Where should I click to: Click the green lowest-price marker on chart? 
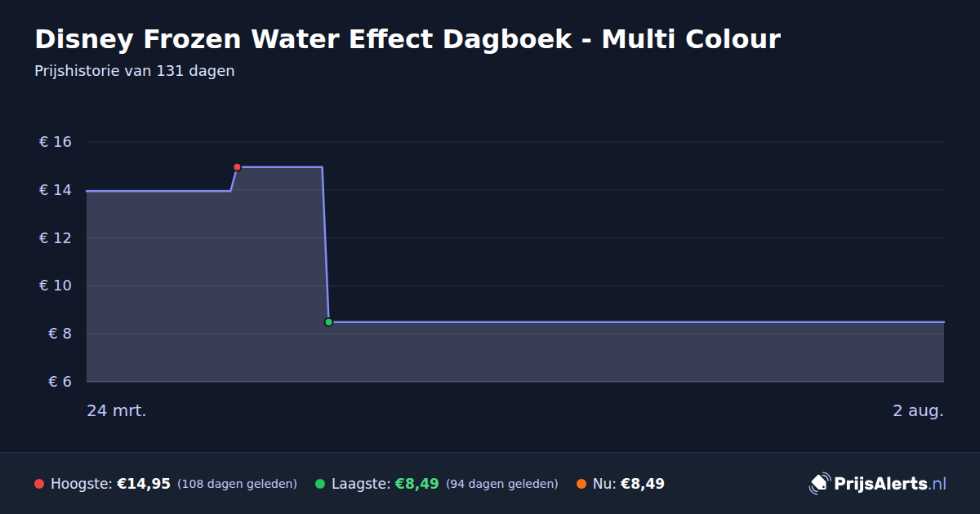point(328,322)
